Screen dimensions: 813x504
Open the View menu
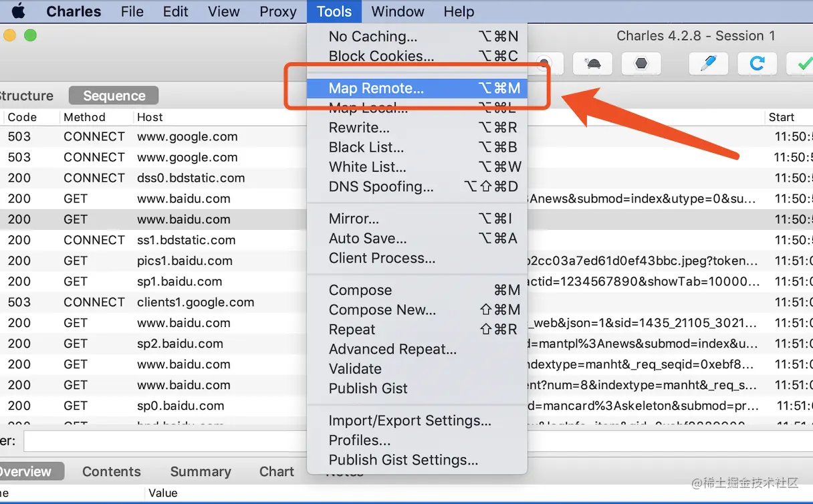pyautogui.click(x=224, y=11)
